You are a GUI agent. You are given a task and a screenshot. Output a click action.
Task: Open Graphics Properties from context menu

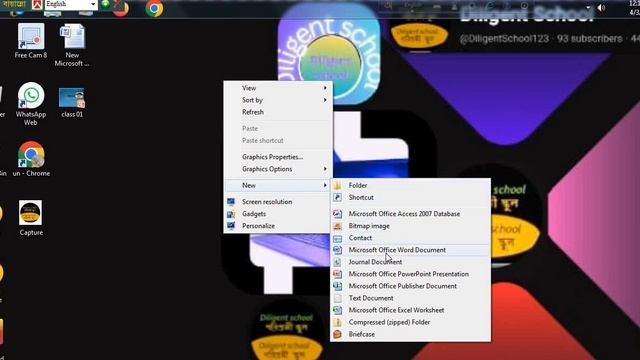coord(278,157)
